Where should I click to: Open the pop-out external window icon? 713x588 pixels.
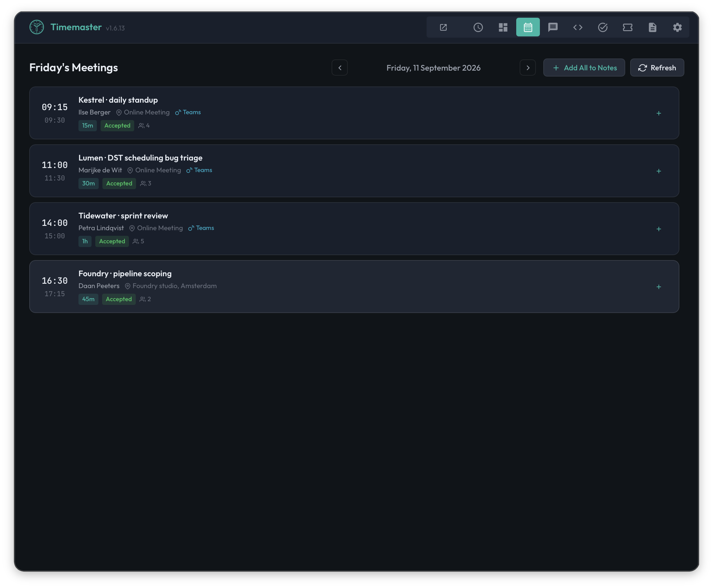coord(443,27)
